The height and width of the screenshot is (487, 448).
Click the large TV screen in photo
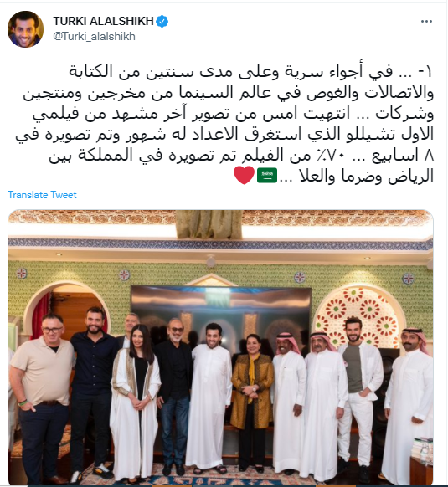[x=221, y=314]
